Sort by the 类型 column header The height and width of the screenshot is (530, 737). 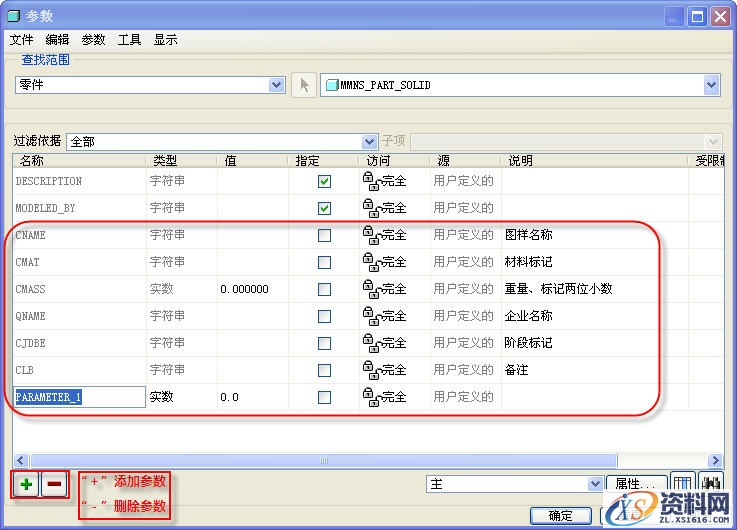[181, 161]
